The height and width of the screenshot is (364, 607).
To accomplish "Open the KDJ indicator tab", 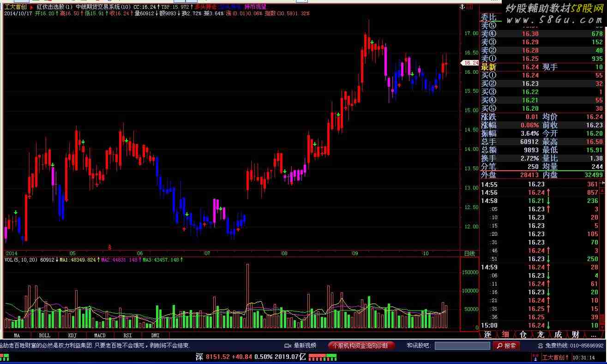I will pyautogui.click(x=72, y=335).
